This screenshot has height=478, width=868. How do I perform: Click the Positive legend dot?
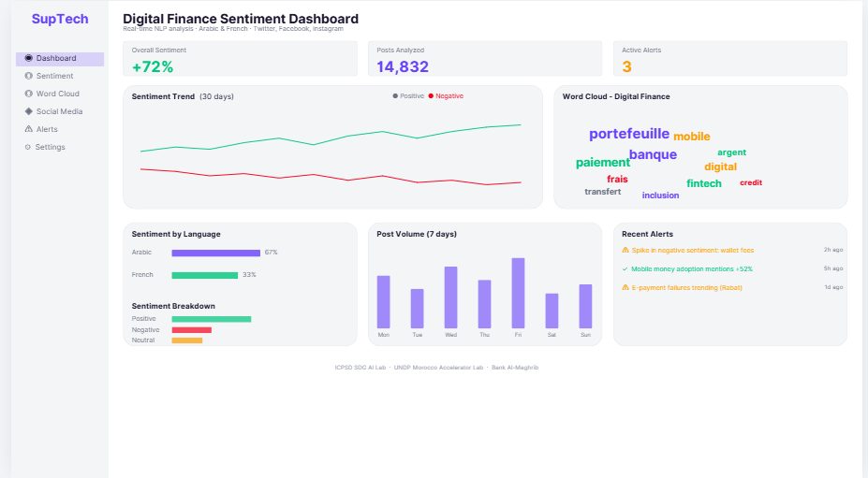point(395,96)
